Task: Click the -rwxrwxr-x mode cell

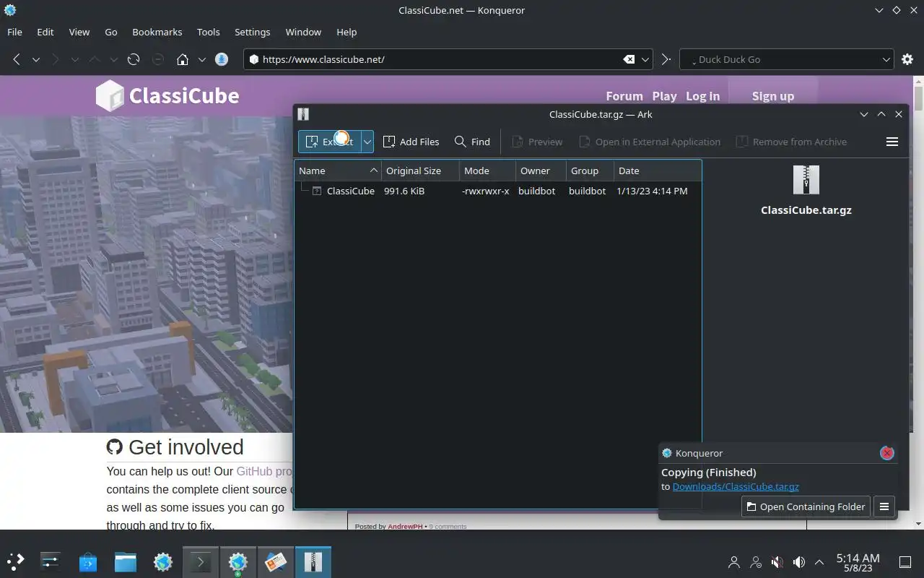Action: point(486,191)
